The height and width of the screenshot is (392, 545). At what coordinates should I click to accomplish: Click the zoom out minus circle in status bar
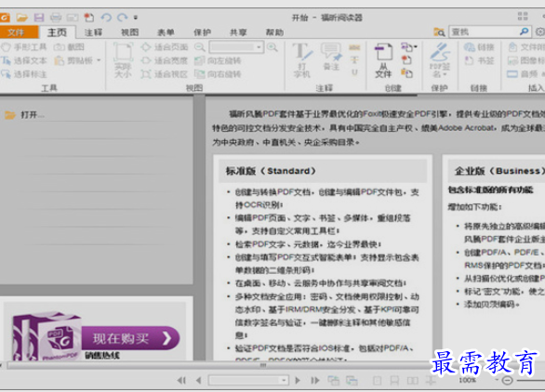pos(507,381)
